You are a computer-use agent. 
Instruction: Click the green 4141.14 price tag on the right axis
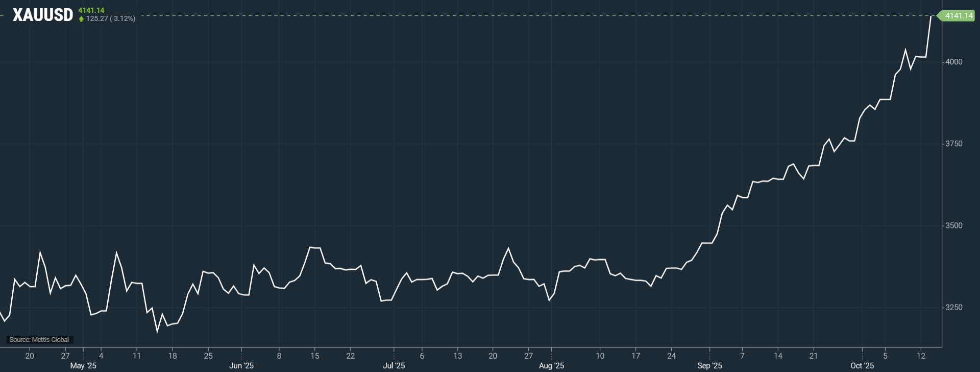[x=958, y=16]
